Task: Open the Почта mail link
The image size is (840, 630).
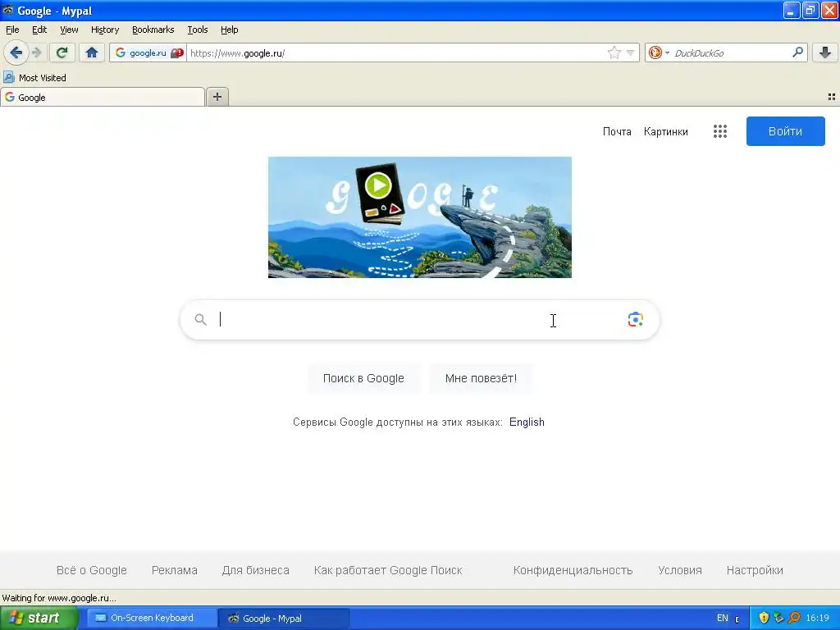Action: click(617, 131)
